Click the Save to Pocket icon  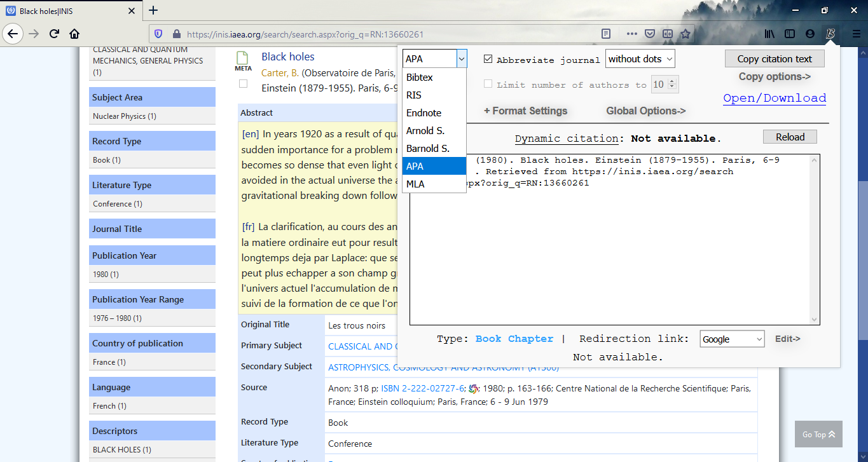[x=649, y=34]
